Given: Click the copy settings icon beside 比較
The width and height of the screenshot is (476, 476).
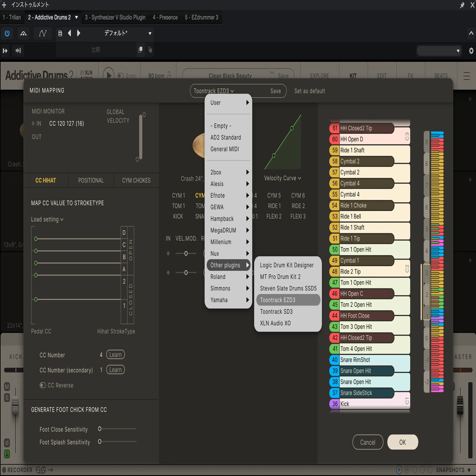Looking at the screenshot, I should [x=140, y=50].
